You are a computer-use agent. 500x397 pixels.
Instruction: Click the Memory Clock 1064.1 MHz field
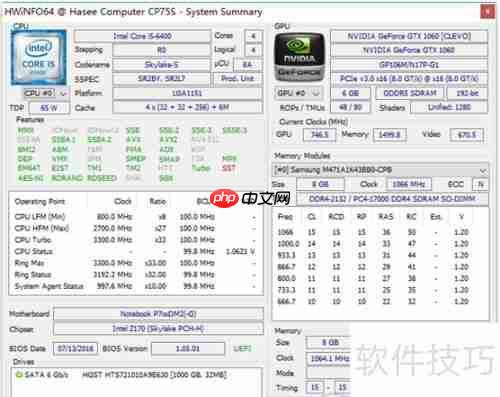(328, 359)
